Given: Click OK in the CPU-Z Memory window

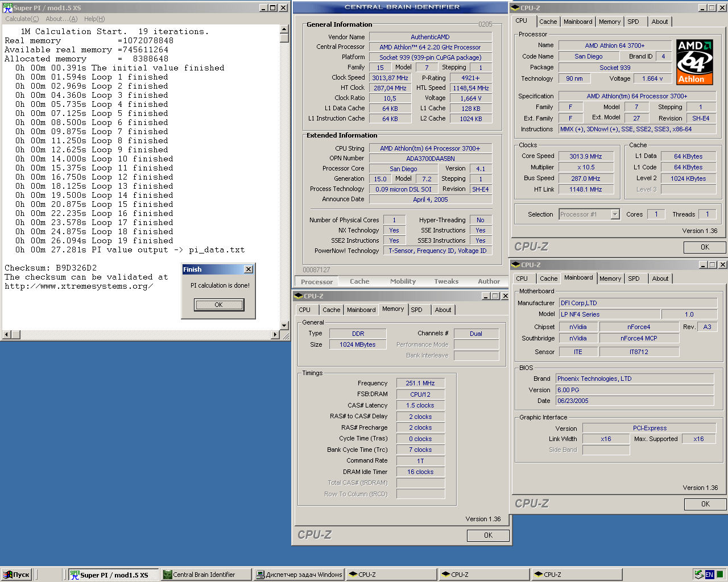Looking at the screenshot, I should point(488,535).
